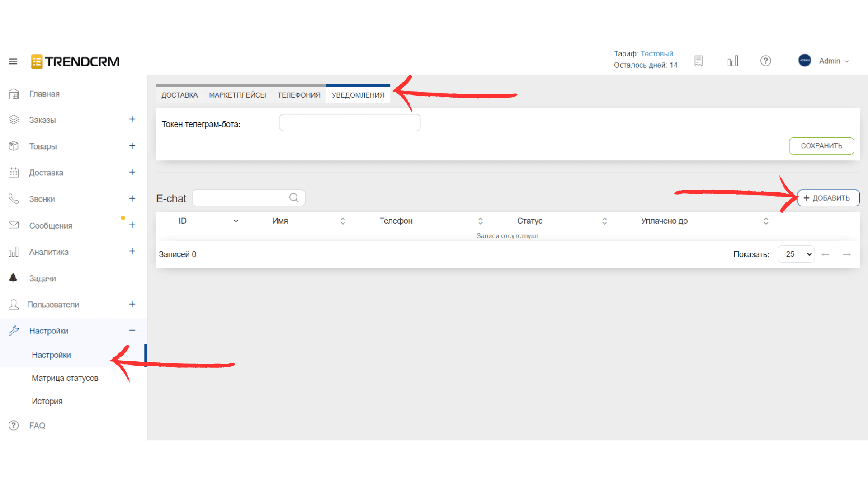
Task: Click the E-chat search field
Action: tap(248, 198)
